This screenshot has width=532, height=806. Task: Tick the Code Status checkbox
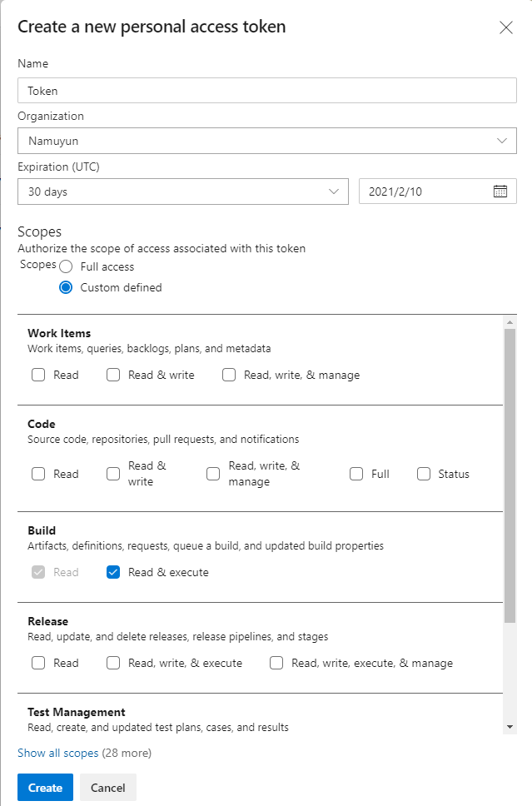423,474
